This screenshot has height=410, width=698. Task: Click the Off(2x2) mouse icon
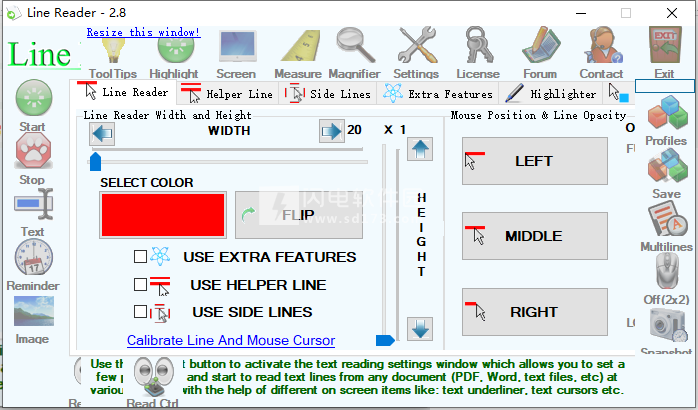click(668, 272)
